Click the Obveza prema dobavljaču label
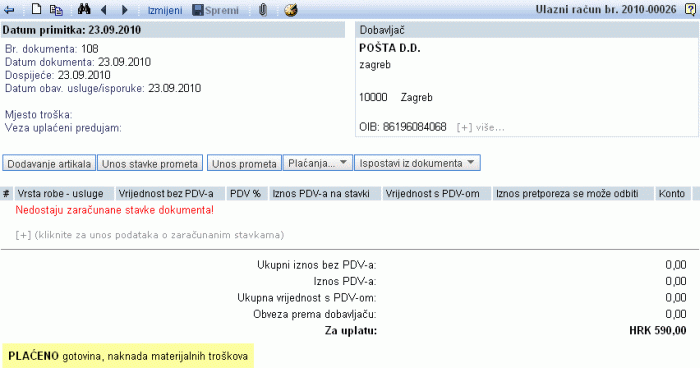 [x=315, y=314]
